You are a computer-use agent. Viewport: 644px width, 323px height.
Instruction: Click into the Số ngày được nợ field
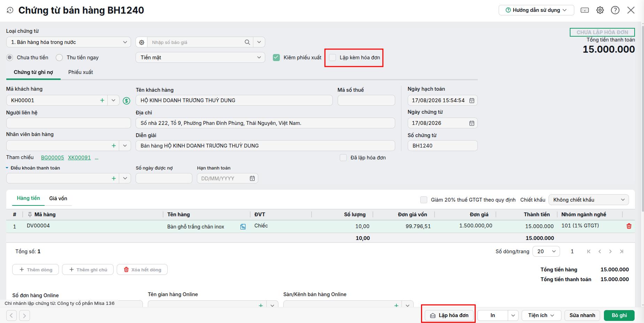164,179
